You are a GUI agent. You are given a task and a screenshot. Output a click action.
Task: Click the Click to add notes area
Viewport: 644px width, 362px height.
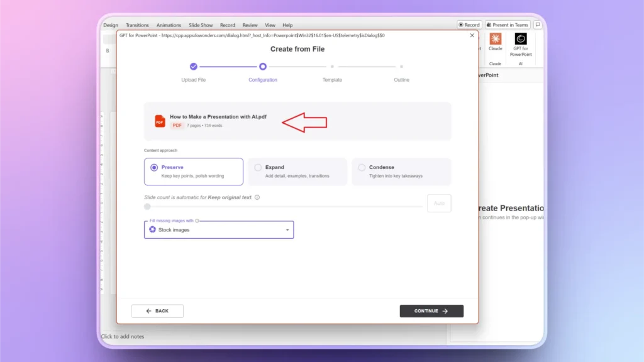coord(123,337)
